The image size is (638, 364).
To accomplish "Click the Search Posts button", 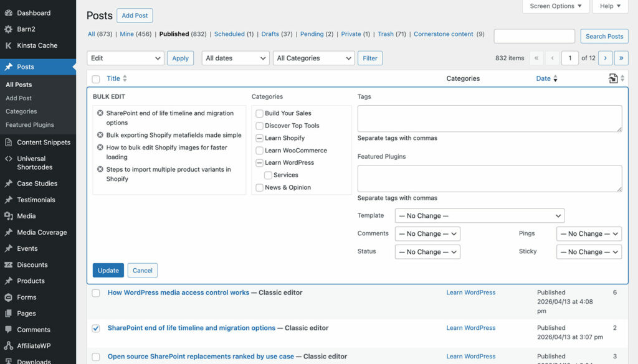I will coord(604,36).
